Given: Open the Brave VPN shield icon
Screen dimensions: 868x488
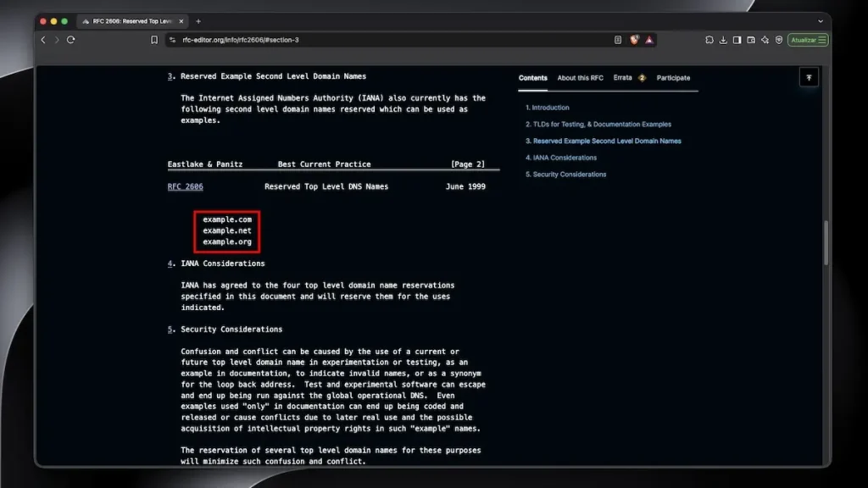Looking at the screenshot, I should click(x=779, y=40).
